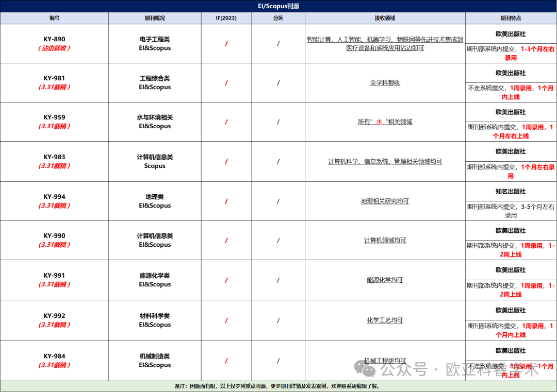557x392 pixels.
Task: Select the 1-3个月左右录用 feature cell
Action: tap(511, 54)
